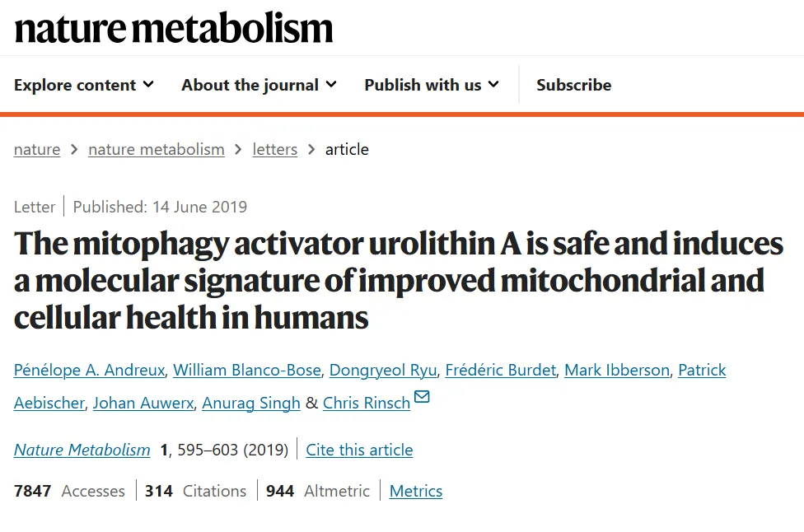The image size is (804, 532).
Task: Click author Pénélope A. Andreux
Action: (91, 370)
